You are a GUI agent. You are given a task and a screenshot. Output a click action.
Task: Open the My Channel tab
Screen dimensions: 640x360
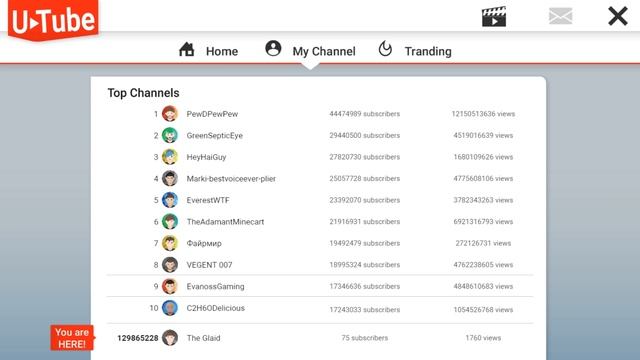tap(324, 51)
